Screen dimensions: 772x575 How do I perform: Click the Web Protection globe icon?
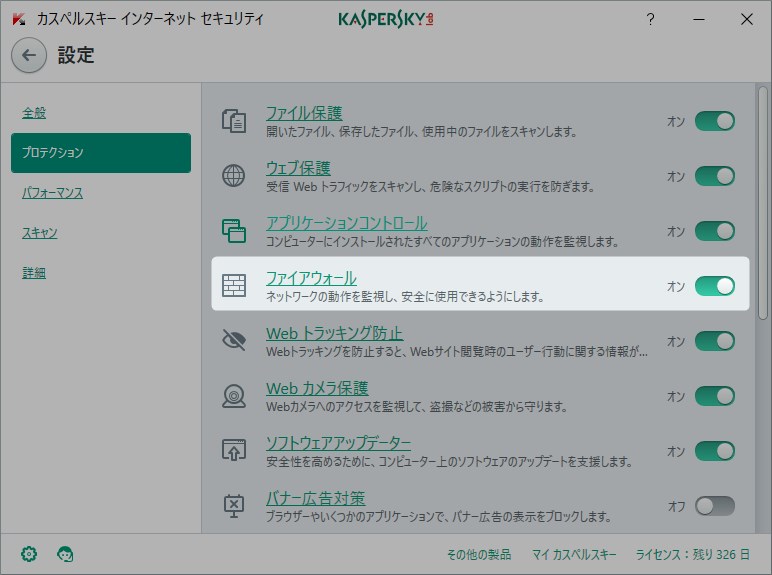tap(233, 176)
